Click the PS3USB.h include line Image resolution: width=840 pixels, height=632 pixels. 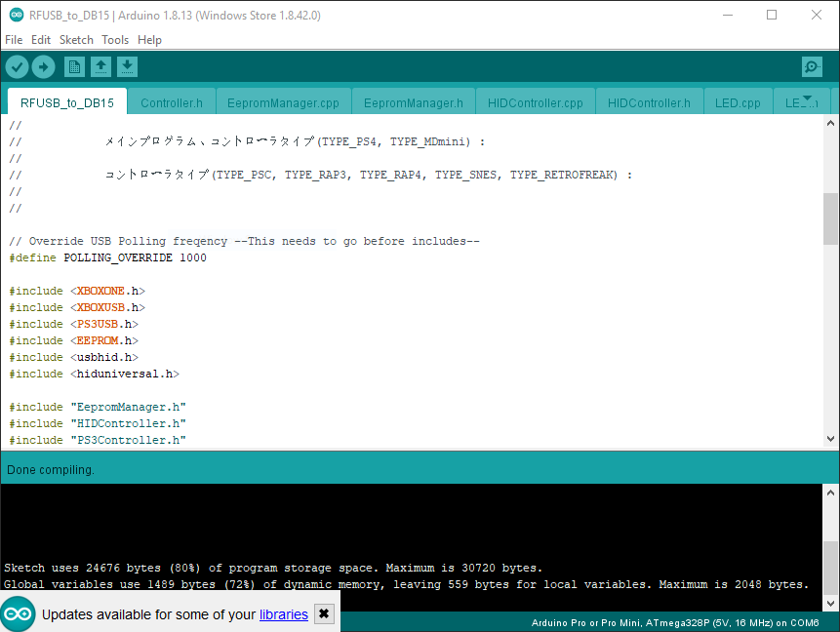coord(73,324)
